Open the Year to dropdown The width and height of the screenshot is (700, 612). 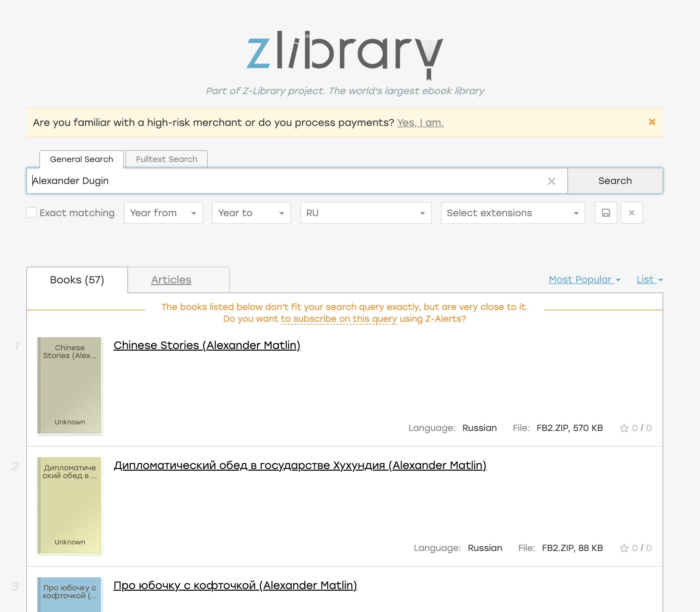pos(251,213)
